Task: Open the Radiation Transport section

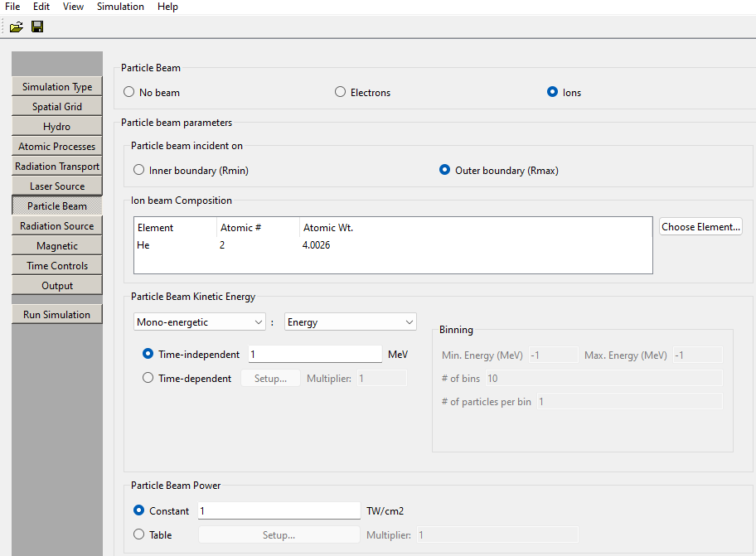Action: (57, 167)
